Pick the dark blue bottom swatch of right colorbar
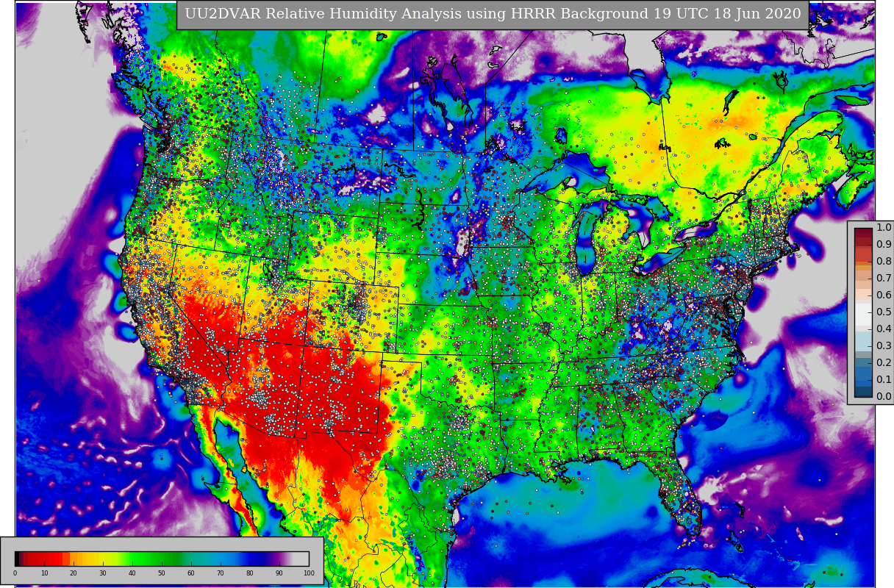Viewport: 894px width, 588px height. pyautogui.click(x=863, y=392)
